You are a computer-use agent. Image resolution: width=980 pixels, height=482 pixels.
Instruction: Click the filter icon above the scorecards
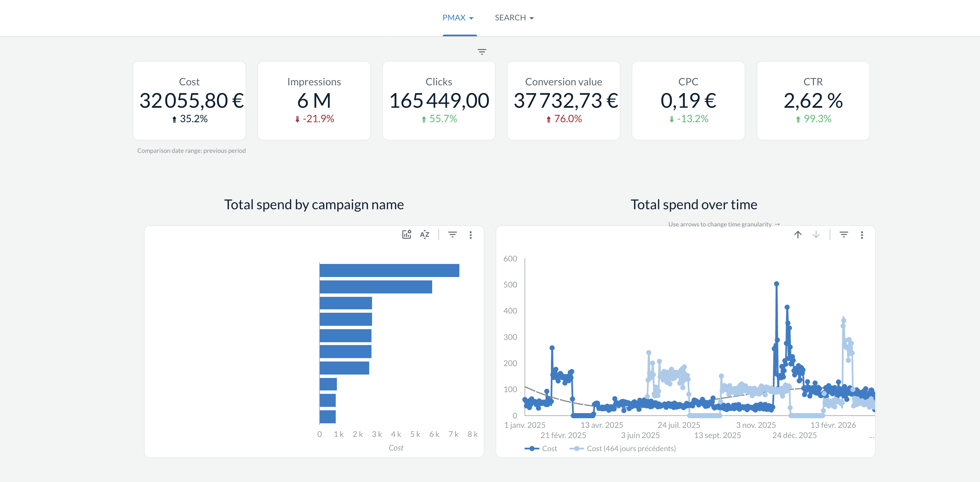tap(481, 52)
